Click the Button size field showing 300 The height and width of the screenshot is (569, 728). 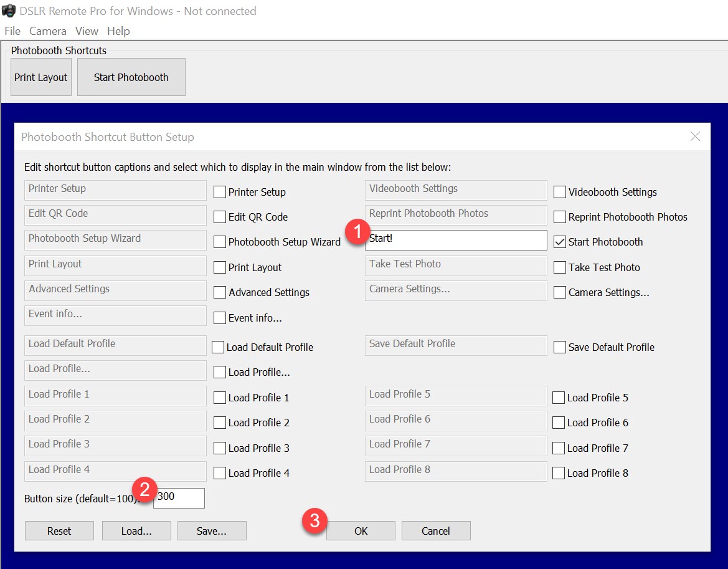pos(179,498)
